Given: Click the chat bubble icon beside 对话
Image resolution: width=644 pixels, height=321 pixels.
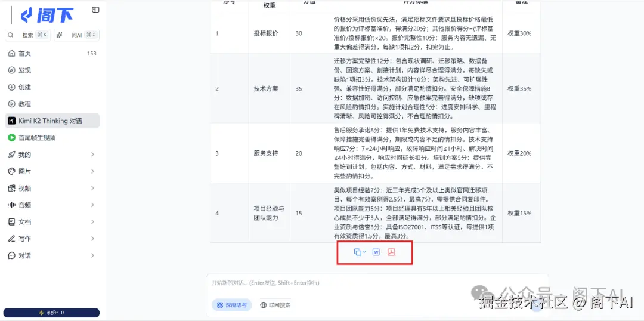Looking at the screenshot, I should 11,255.
